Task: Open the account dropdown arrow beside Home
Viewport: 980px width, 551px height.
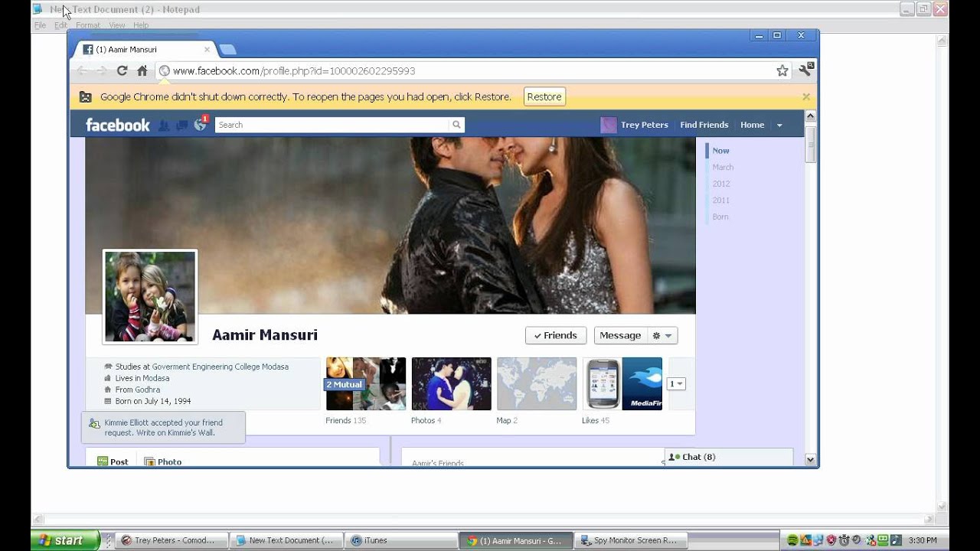Action: click(x=779, y=126)
